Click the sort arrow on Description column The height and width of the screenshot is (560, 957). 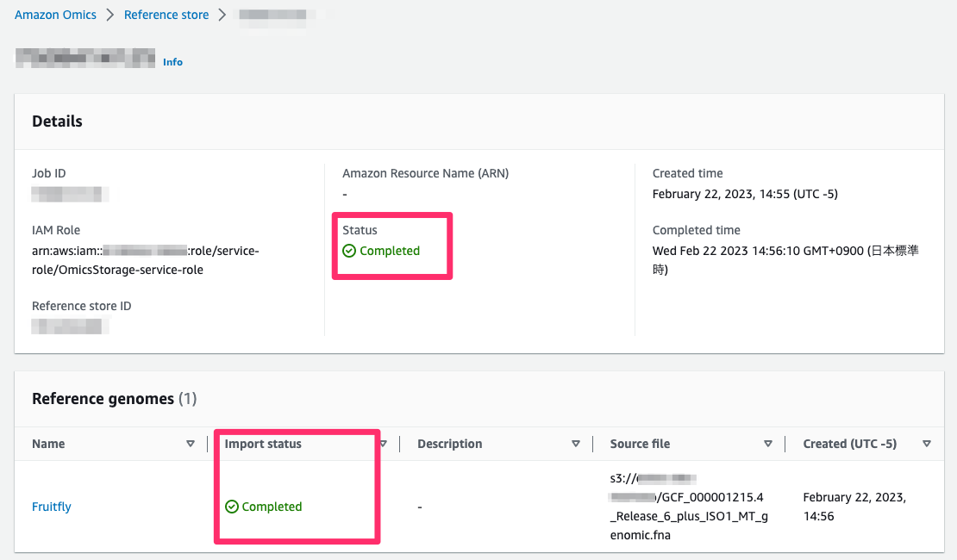point(576,444)
